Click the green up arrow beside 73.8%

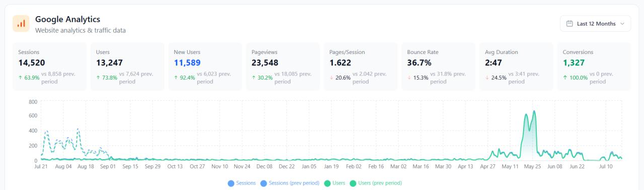point(98,78)
